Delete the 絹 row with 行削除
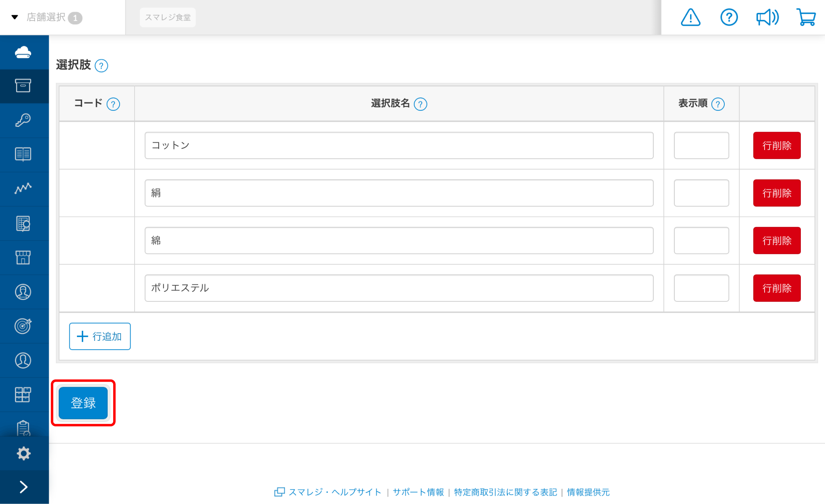825x504 pixels. click(777, 193)
